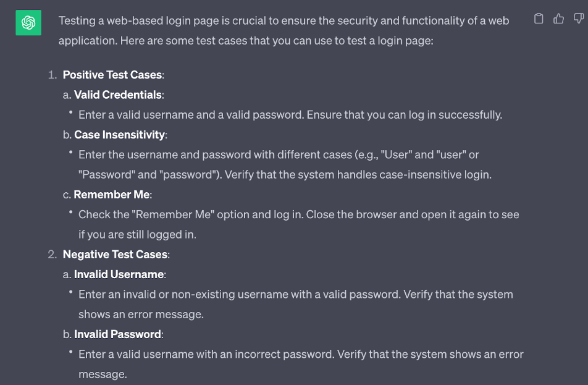
Task: Give the response a thumbs up
Action: point(558,19)
